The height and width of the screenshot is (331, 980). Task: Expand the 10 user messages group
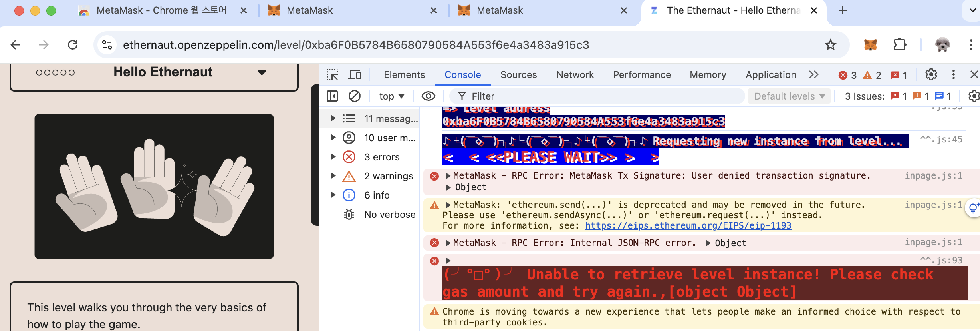pyautogui.click(x=333, y=138)
